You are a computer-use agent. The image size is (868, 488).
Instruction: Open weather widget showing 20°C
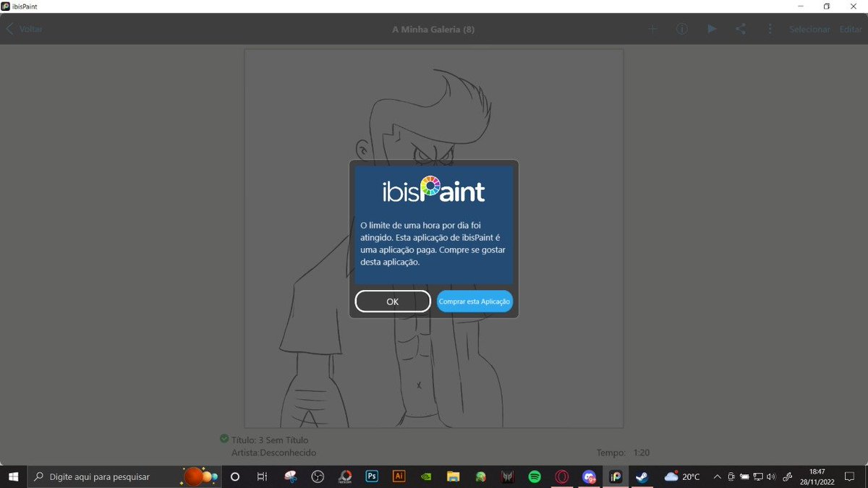coord(682,476)
